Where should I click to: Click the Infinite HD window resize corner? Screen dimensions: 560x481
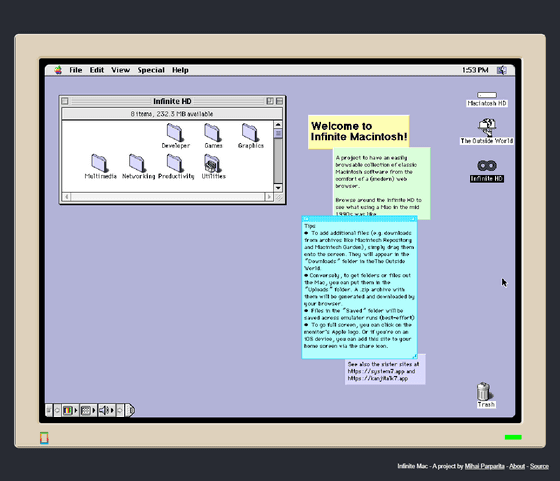[x=279, y=197]
